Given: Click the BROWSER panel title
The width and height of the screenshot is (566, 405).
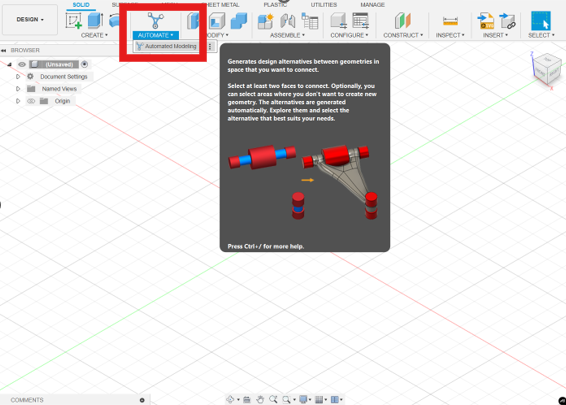Looking at the screenshot, I should [25, 50].
